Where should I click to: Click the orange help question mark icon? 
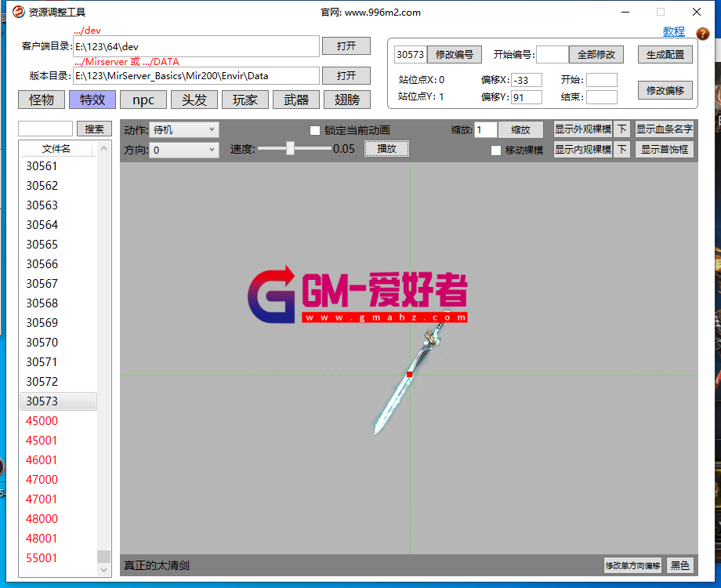pos(703,34)
